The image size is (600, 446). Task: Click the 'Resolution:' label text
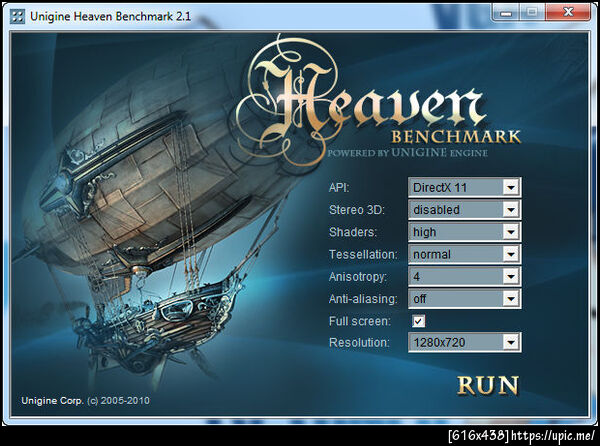[x=359, y=343]
